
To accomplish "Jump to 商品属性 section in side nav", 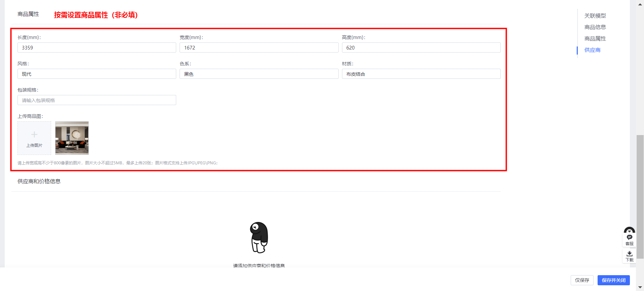I will click(x=595, y=38).
